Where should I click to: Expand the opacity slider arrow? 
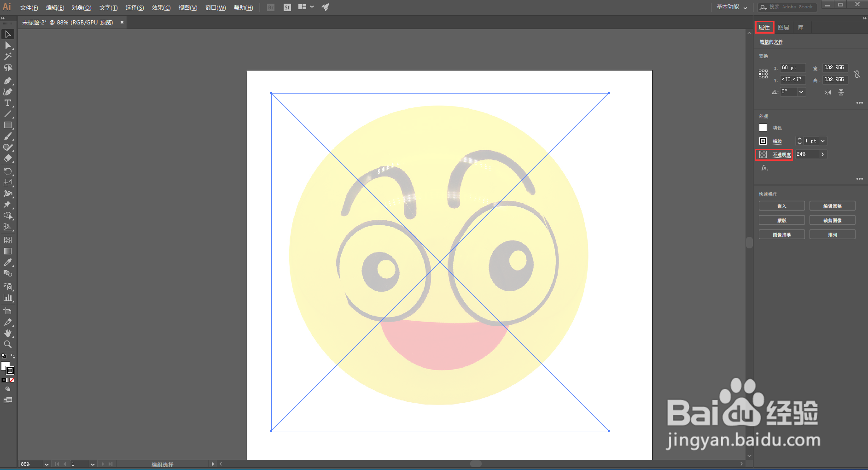(x=823, y=154)
